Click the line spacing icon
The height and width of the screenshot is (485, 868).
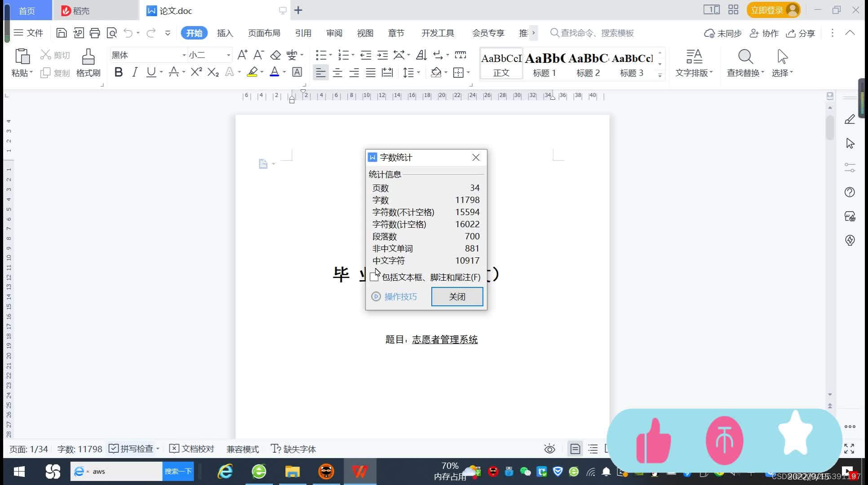pos(410,73)
